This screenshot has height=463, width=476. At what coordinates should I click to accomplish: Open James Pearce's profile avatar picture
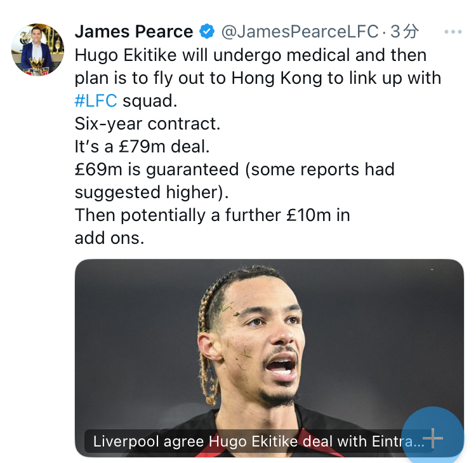(37, 50)
